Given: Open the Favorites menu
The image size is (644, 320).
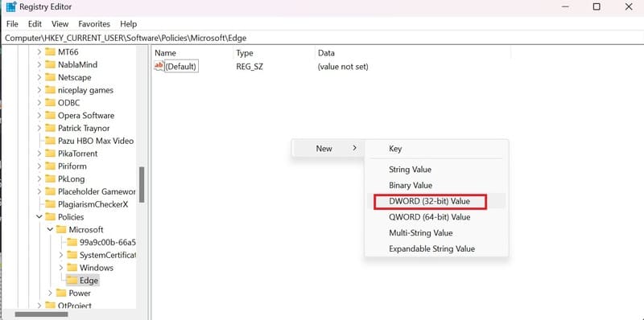Looking at the screenshot, I should (94, 24).
